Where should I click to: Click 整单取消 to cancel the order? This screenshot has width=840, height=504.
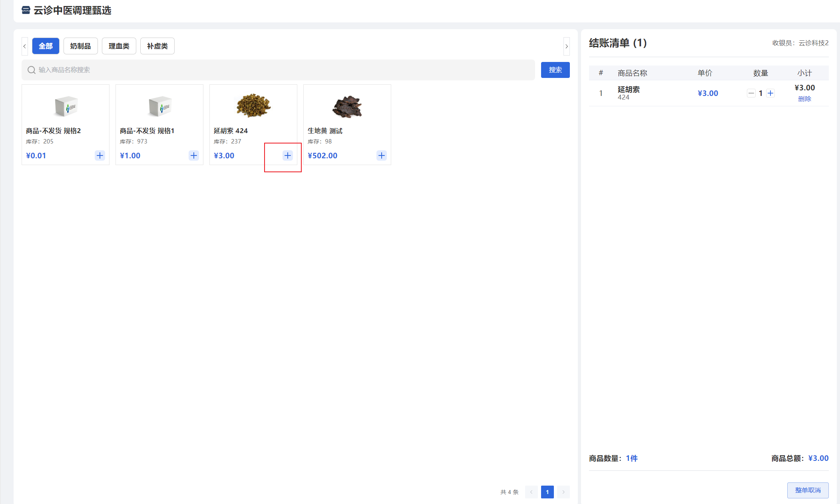[x=808, y=490]
